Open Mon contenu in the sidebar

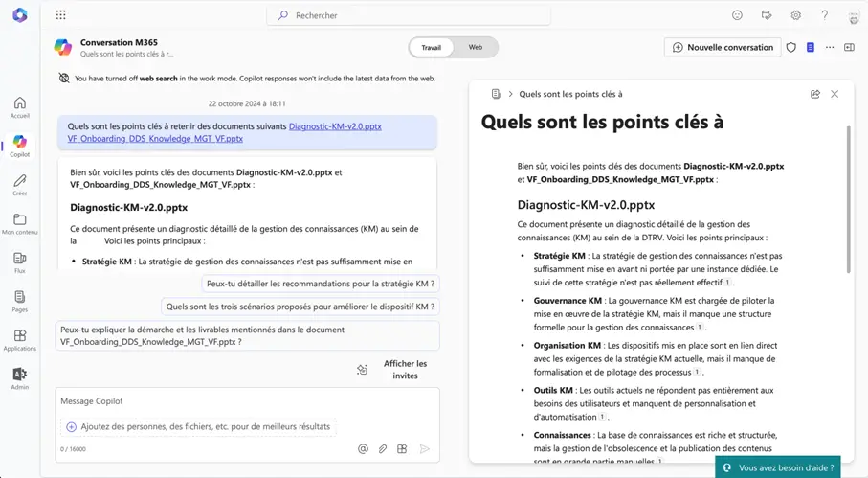[x=20, y=224]
